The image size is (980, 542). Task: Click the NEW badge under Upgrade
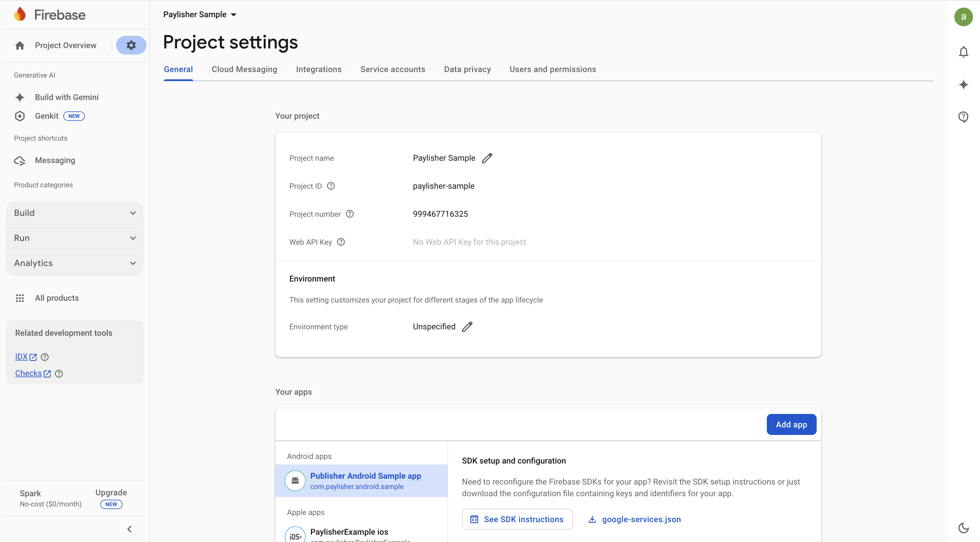point(111,504)
